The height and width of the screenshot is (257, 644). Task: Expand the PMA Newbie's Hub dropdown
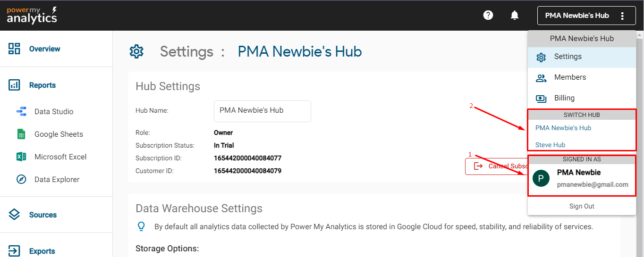577,16
